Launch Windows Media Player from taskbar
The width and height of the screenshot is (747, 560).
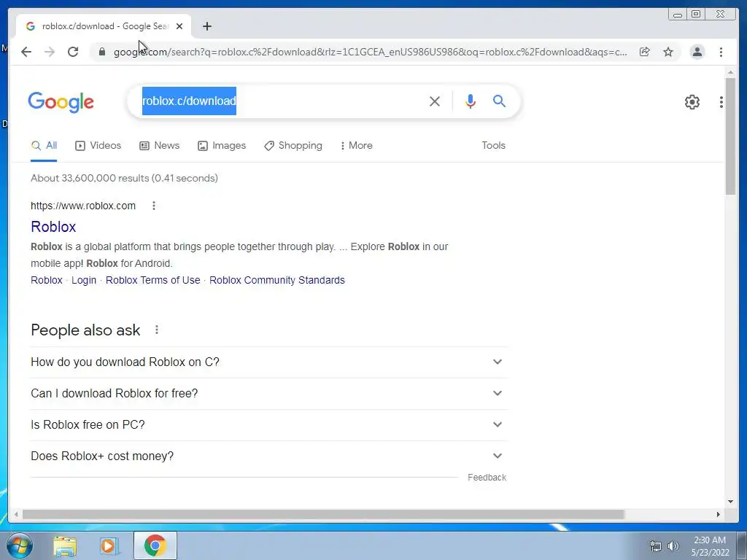pyautogui.click(x=109, y=545)
